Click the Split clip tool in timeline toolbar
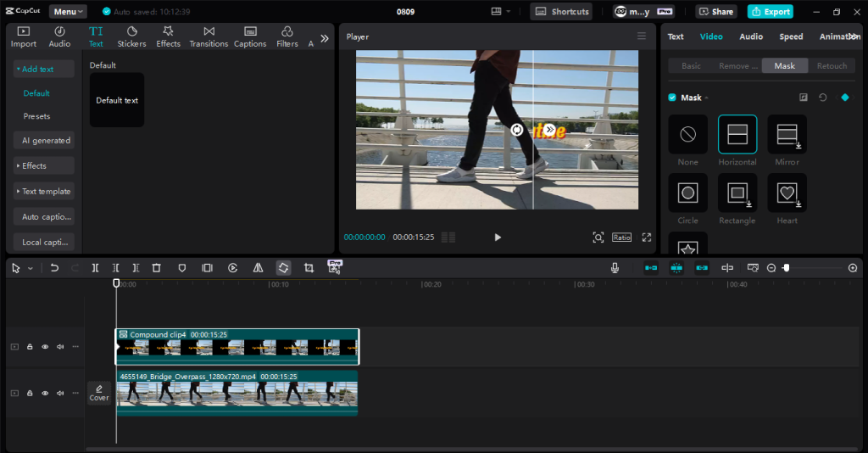Screen dimensions: 868x453 click(x=96, y=268)
